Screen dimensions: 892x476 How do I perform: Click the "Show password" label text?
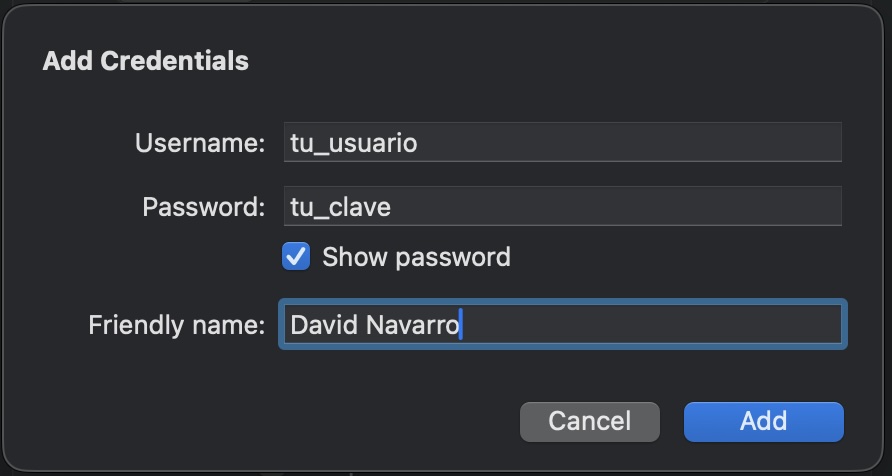(x=416, y=257)
